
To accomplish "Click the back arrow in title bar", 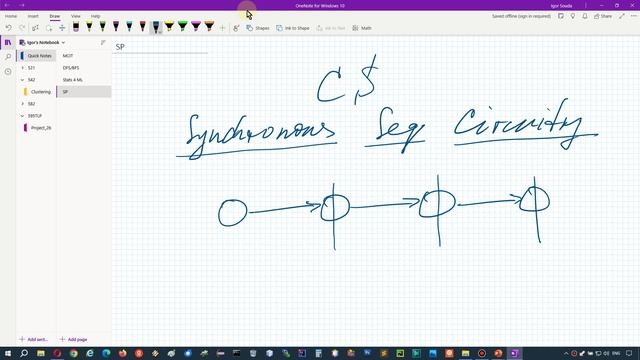I will click(x=7, y=5).
